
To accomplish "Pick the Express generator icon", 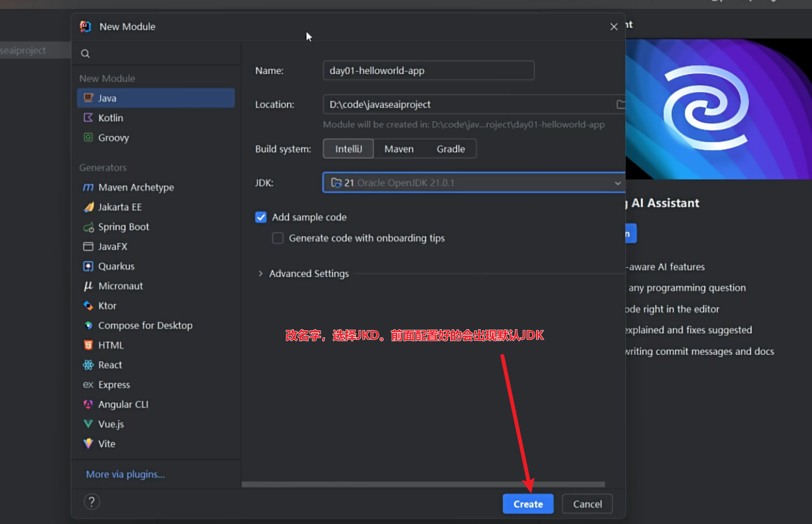I will [88, 385].
